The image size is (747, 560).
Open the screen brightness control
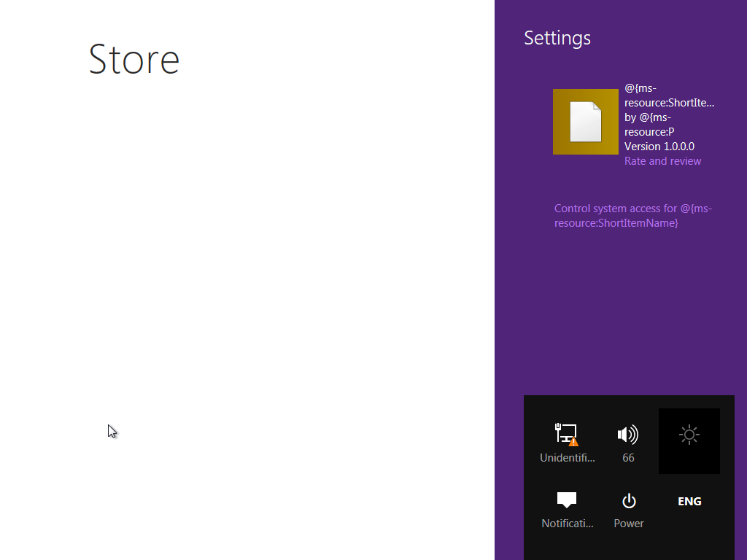(689, 441)
